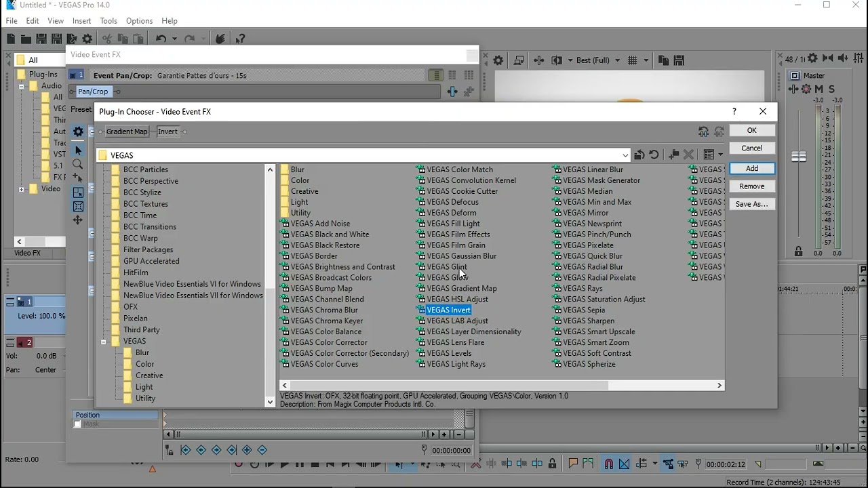
Task: Click the Pan/Crop cursor timecode field
Action: pyautogui.click(x=451, y=450)
